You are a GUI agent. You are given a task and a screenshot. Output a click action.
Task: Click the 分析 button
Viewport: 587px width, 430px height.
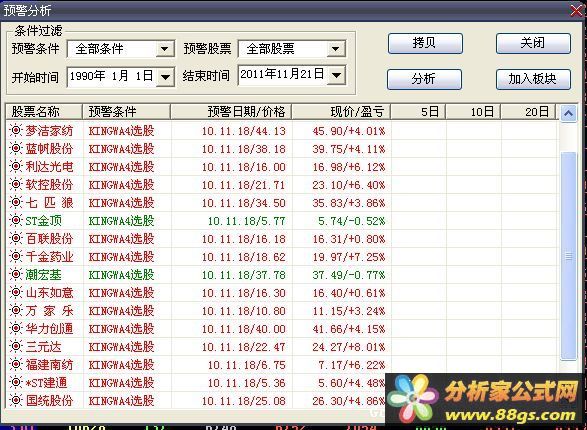click(x=424, y=79)
